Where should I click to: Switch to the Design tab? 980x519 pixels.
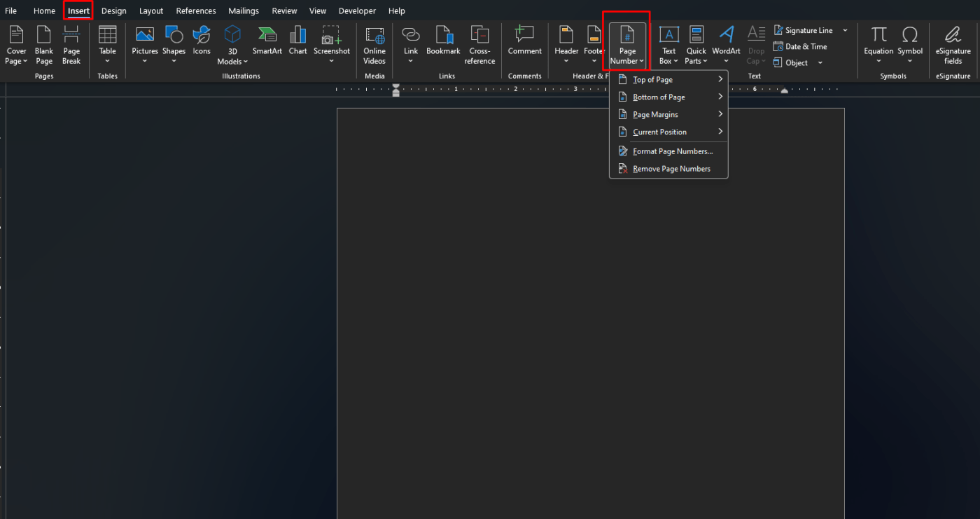(113, 11)
